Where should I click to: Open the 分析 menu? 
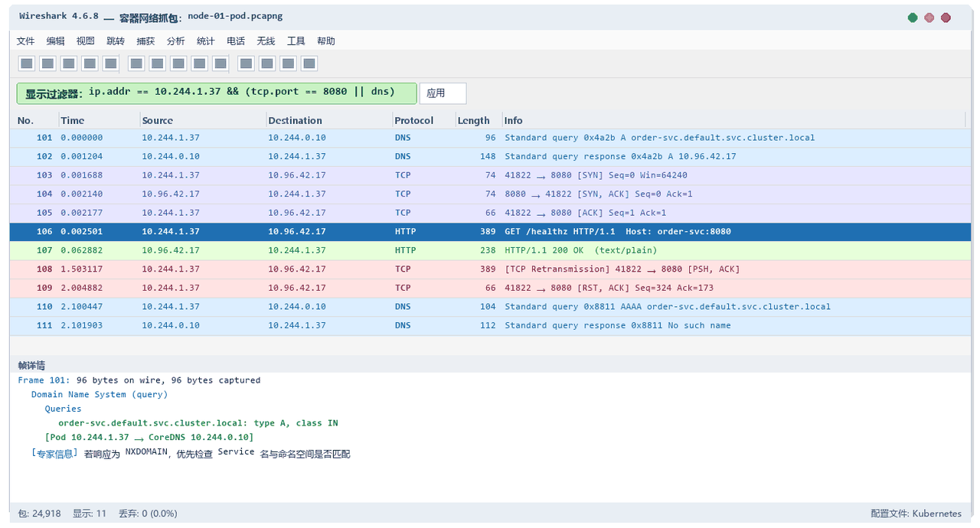176,41
